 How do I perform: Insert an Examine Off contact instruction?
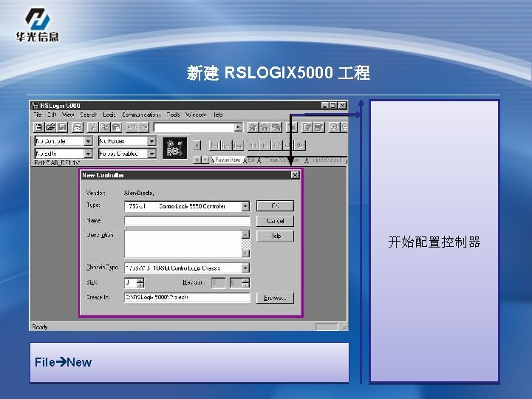[x=265, y=146]
